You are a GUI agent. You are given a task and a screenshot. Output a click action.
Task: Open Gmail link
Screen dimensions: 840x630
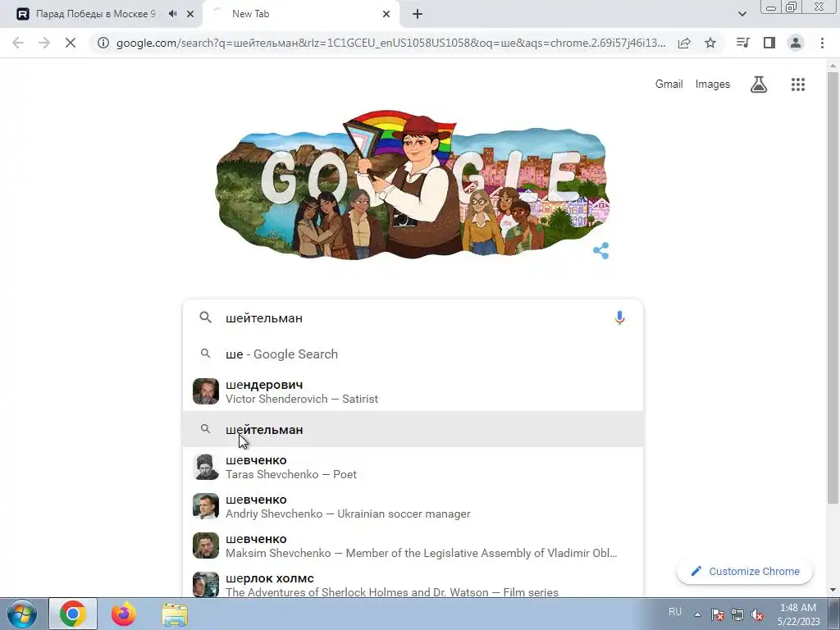point(669,84)
